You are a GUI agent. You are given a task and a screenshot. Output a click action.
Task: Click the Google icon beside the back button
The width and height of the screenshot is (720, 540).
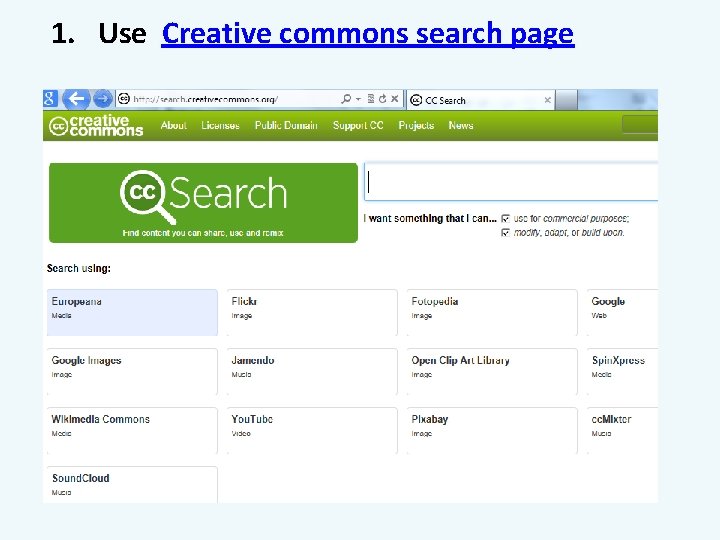50,99
